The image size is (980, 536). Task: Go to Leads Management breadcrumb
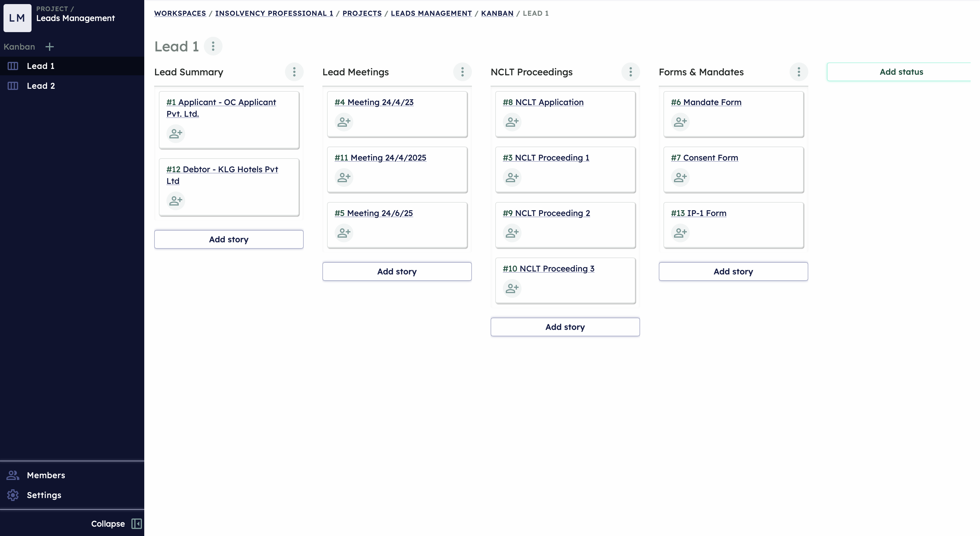tap(431, 13)
